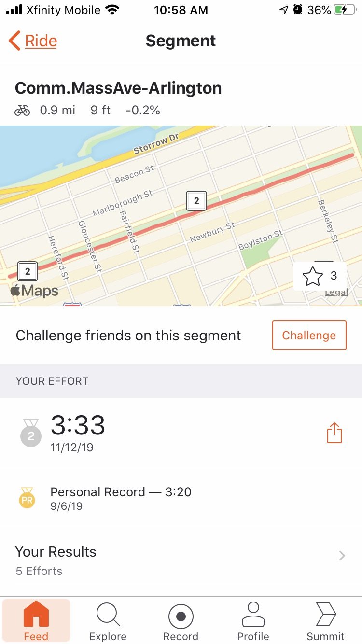Screen dimensions: 362x644
Task: Star this segment
Action: (x=313, y=276)
